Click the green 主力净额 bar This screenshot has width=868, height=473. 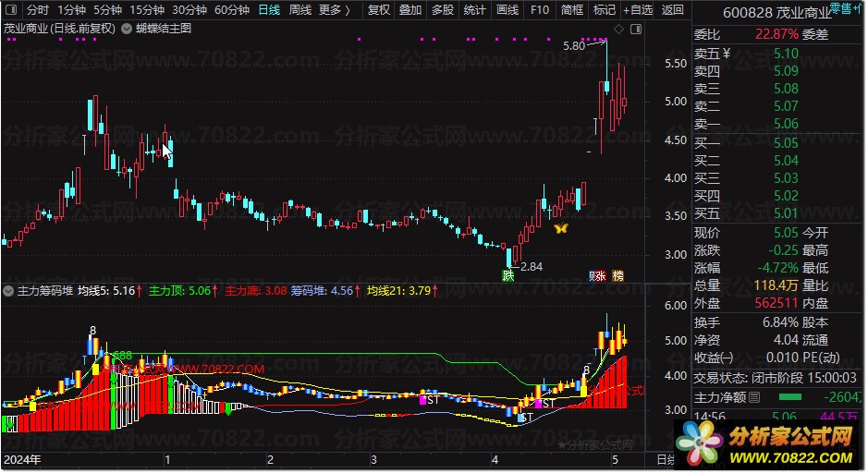(789, 397)
